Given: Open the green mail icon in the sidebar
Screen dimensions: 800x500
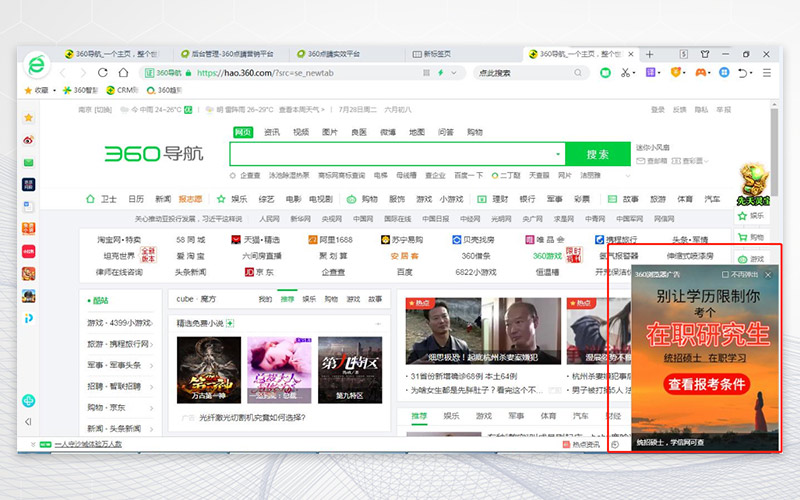Looking at the screenshot, I should 29,162.
